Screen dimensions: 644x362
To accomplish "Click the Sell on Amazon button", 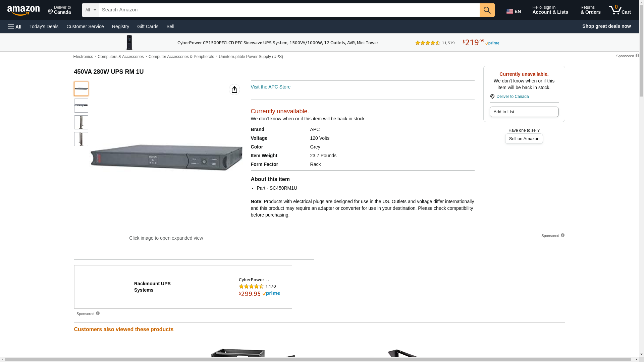I will tap(524, 139).
